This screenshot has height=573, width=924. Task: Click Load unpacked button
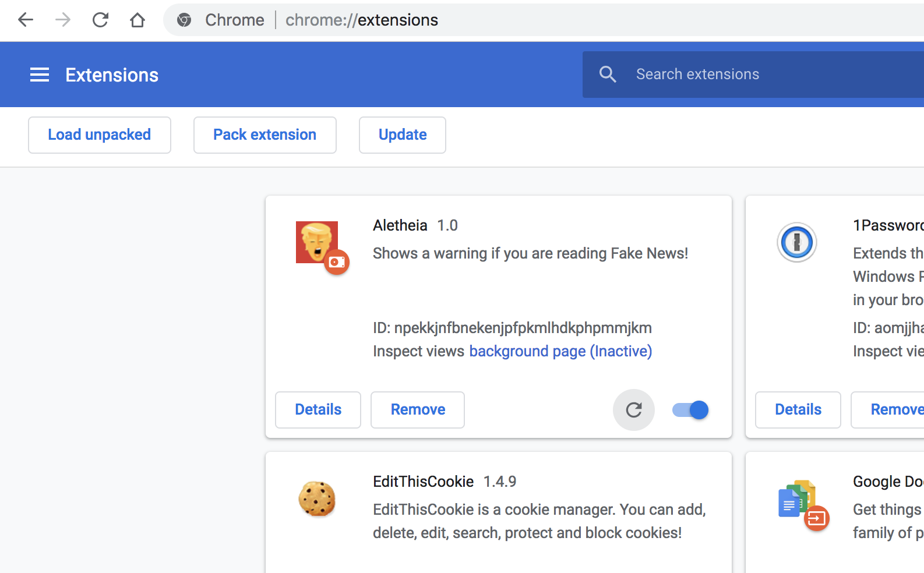[x=100, y=135]
